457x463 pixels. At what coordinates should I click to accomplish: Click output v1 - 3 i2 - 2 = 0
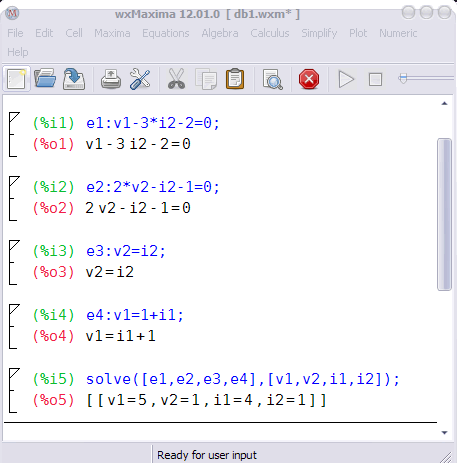138,144
